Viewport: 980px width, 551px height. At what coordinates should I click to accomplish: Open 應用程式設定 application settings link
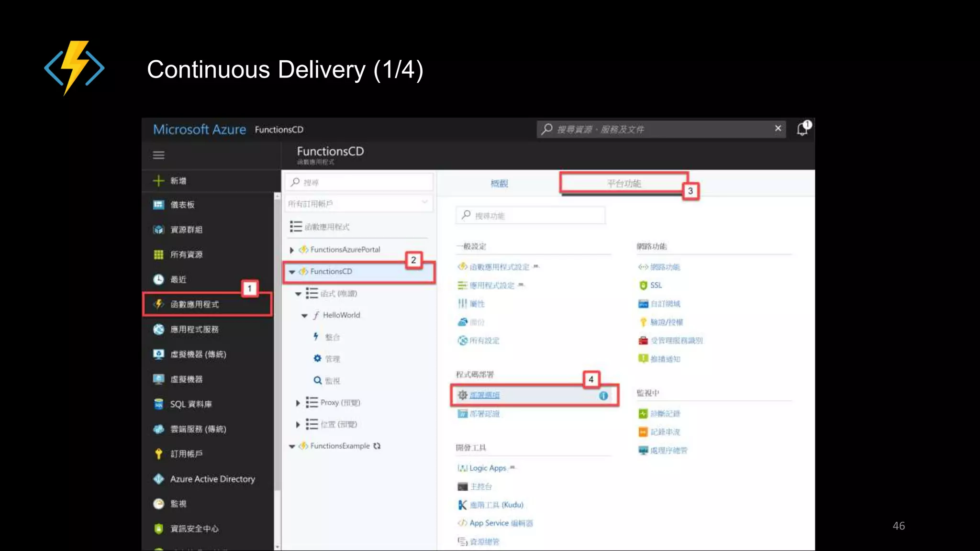click(491, 286)
